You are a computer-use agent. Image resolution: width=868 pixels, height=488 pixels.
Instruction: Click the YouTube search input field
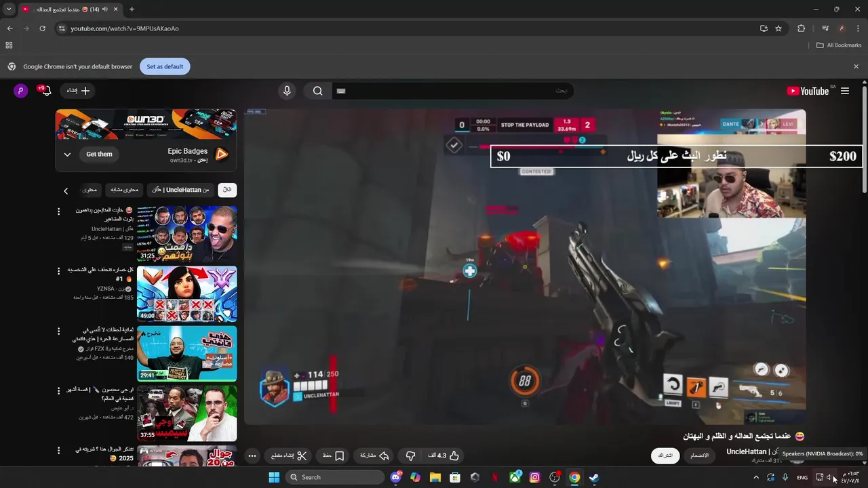coord(452,91)
